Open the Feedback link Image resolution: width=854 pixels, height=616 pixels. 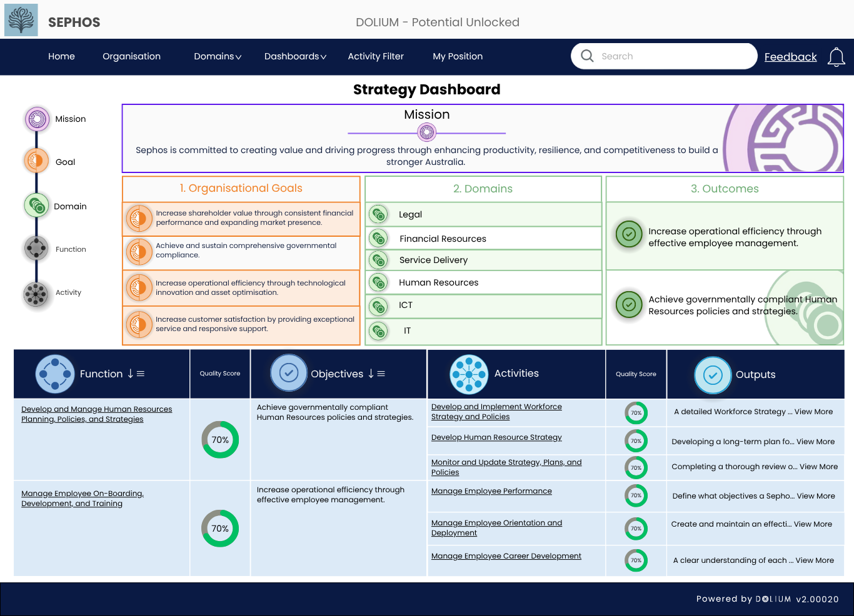(x=790, y=57)
